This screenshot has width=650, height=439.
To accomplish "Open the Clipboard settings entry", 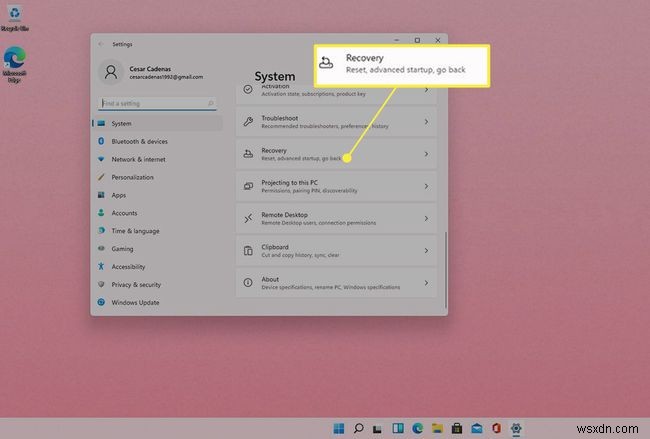I will click(336, 251).
